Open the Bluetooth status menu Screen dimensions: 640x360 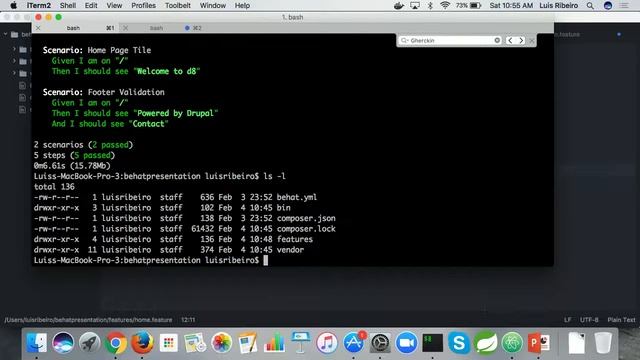430,5
